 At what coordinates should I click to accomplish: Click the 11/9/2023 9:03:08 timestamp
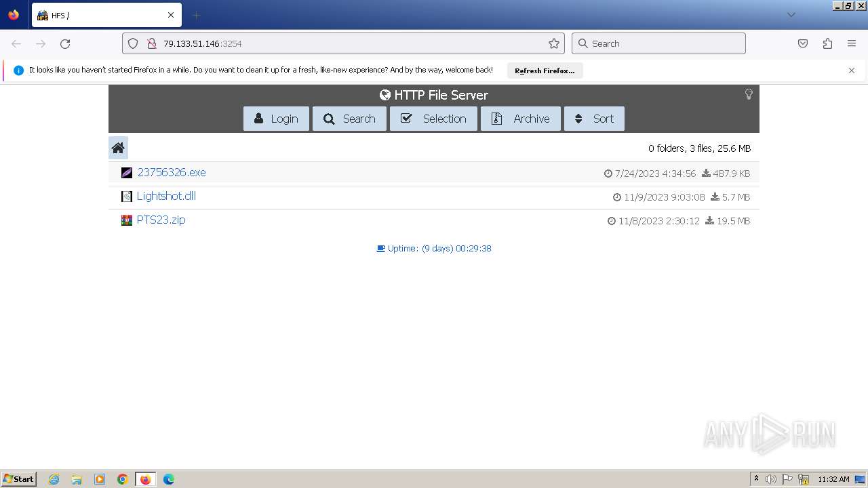664,197
